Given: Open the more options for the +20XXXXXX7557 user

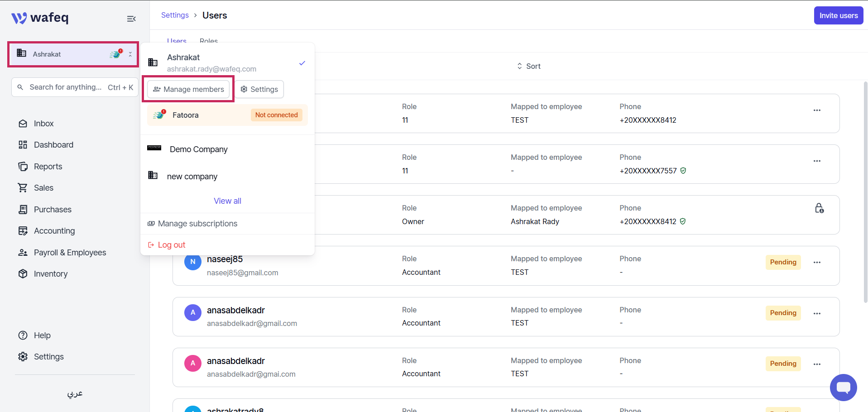Looking at the screenshot, I should (817, 161).
